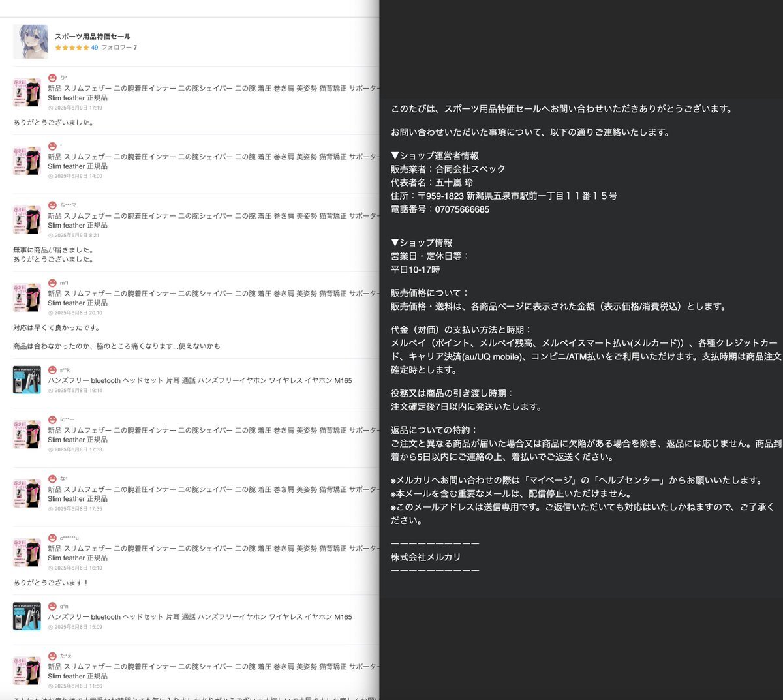Viewport: 783px width, 700px height.
Task: Click comment 無事に商品が届きました。
Action: [54, 250]
